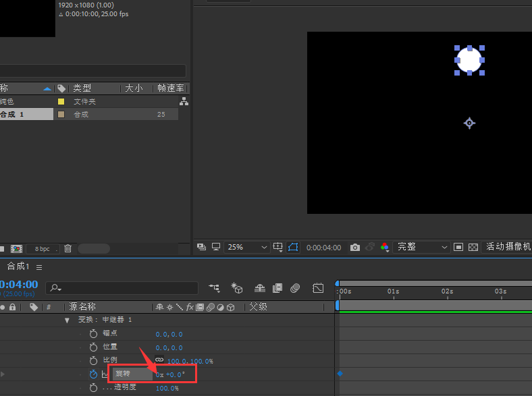Click the label tag column header in timeline
Image resolution: width=532 pixels, height=396 pixels.
34,307
